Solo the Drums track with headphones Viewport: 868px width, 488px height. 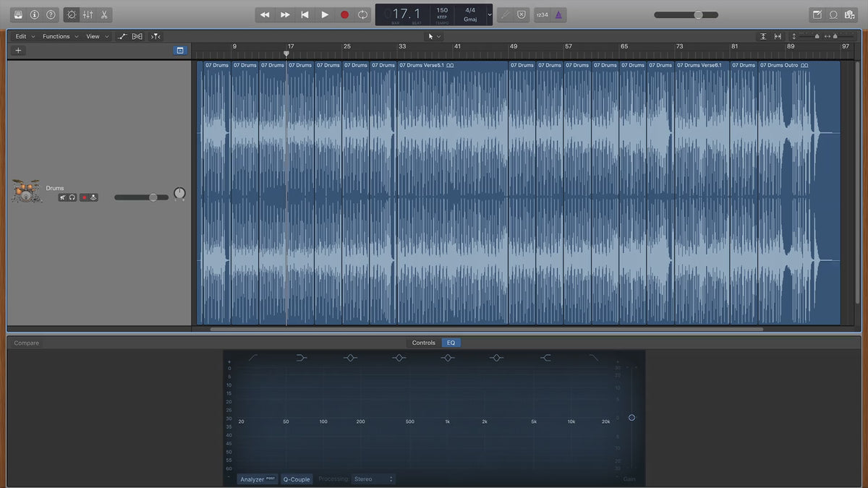pyautogui.click(x=72, y=197)
